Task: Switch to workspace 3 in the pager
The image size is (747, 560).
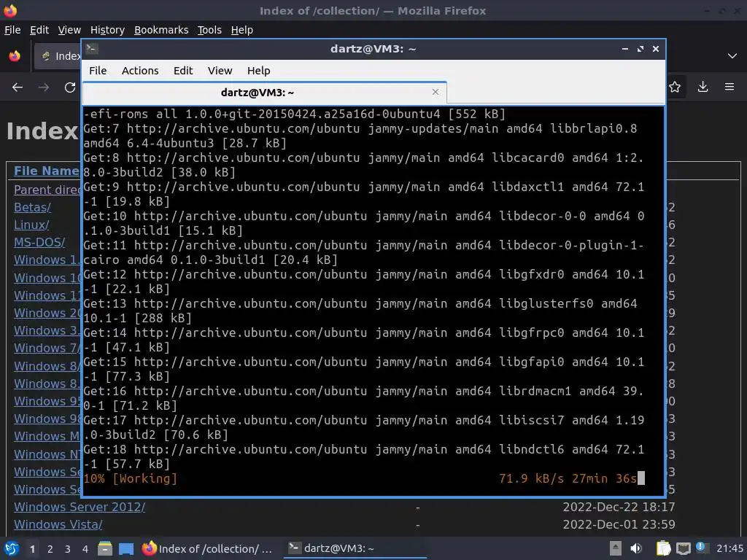Action: click(68, 549)
